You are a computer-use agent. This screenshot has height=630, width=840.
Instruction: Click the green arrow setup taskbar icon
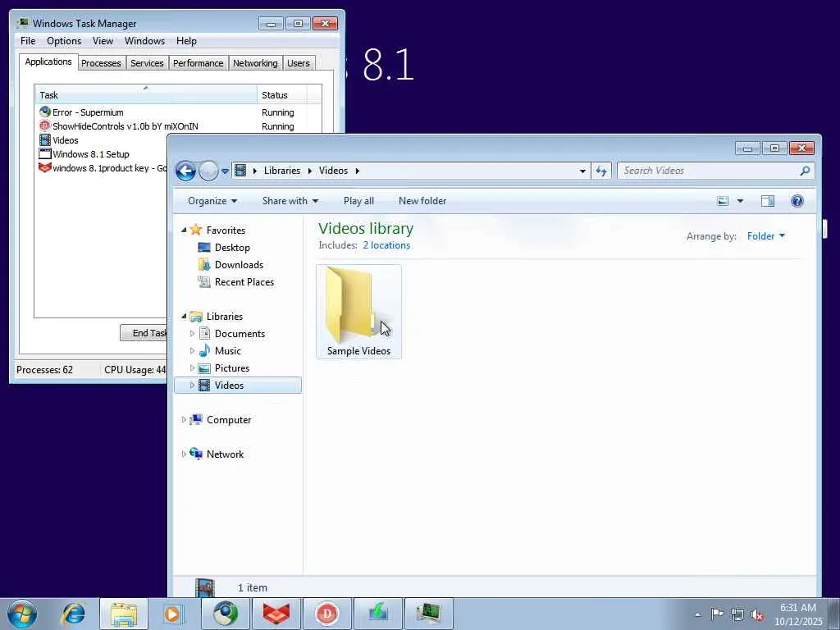pyautogui.click(x=377, y=614)
